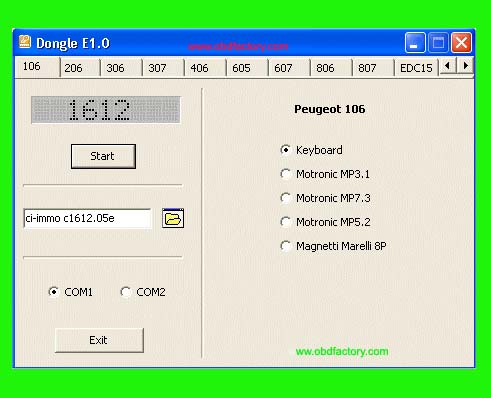Go to the 605 tab
Image resolution: width=491 pixels, height=398 pixels.
click(x=248, y=68)
